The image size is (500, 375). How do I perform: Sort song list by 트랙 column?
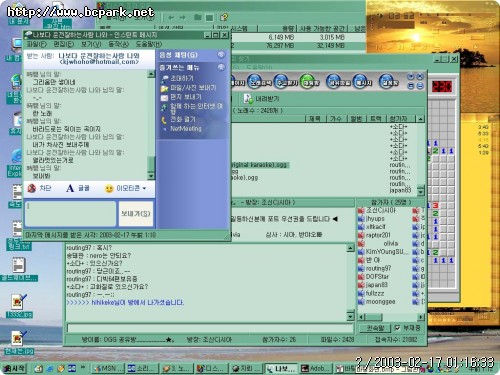376,119
